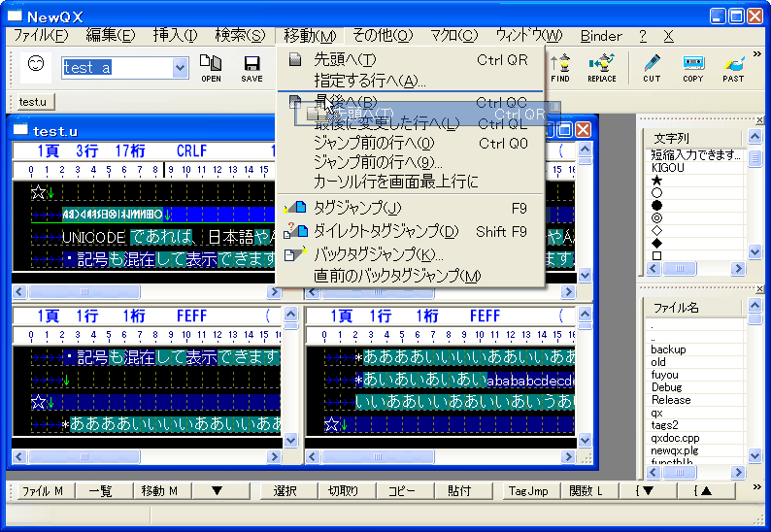Select the ◆ symbol in 文字列 list
The width and height of the screenshot is (771, 532).
(x=657, y=243)
